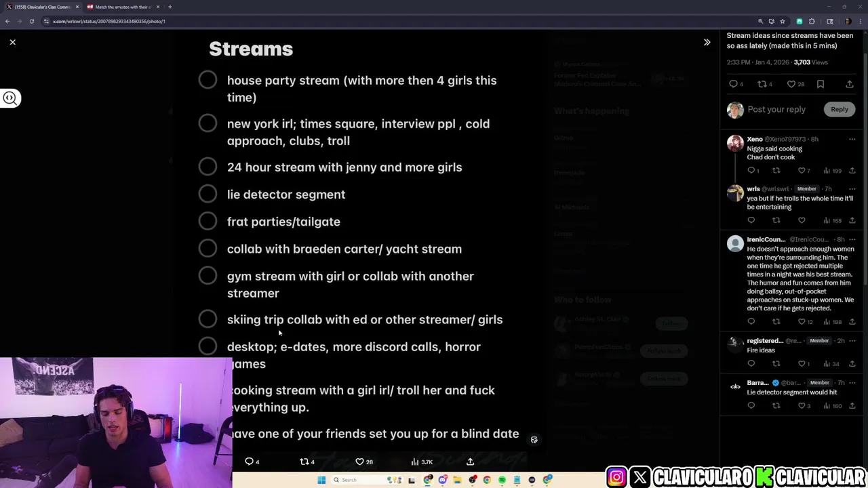Open the browser profile avatar

848,21
